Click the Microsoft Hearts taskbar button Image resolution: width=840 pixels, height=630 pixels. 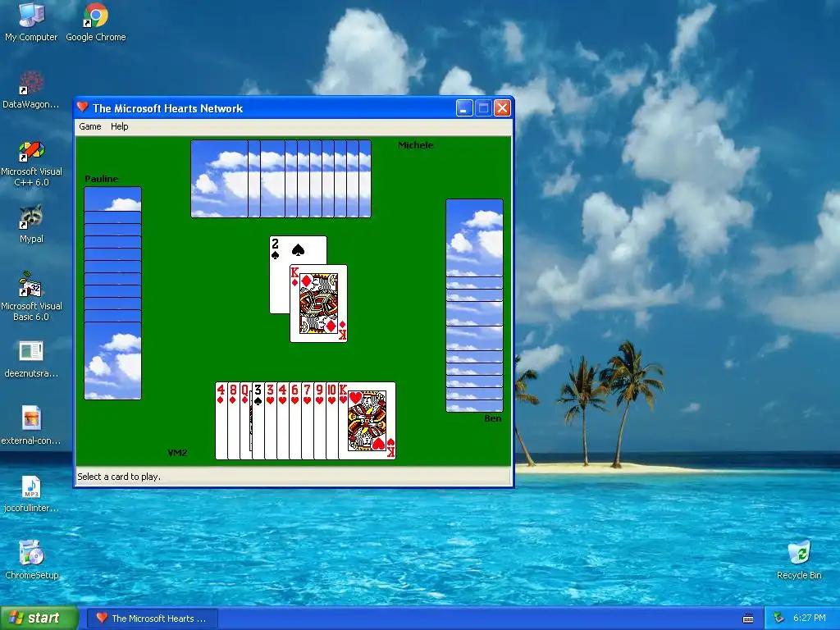click(152, 619)
